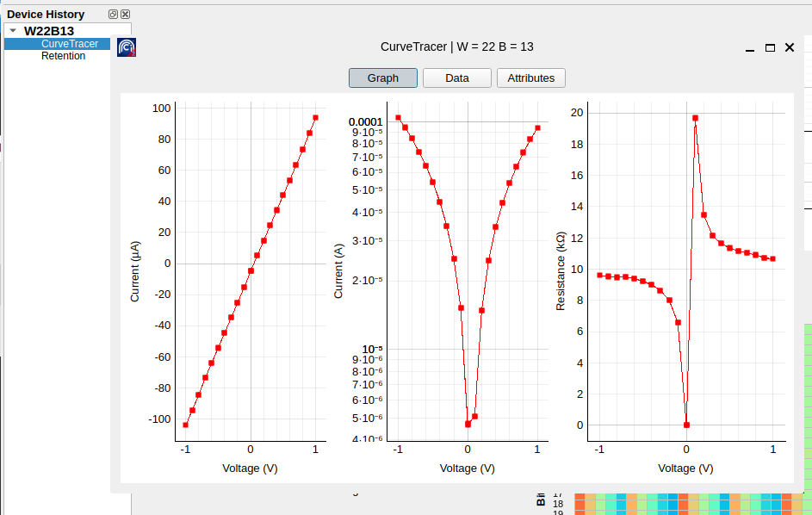Click the 19.7 kΩ resistance peak point
The height and width of the screenshot is (515, 812).
pyautogui.click(x=695, y=118)
